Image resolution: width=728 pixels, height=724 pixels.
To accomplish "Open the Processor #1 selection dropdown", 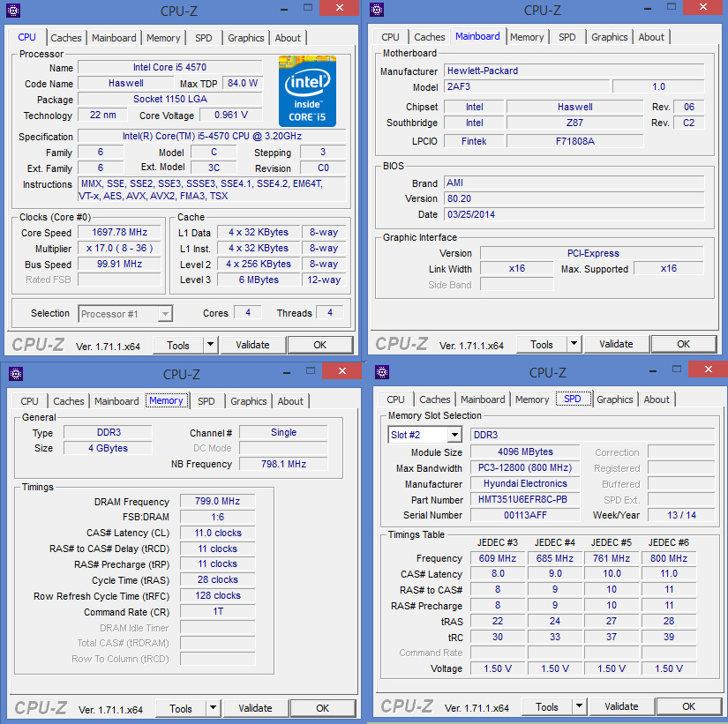I will 165,314.
